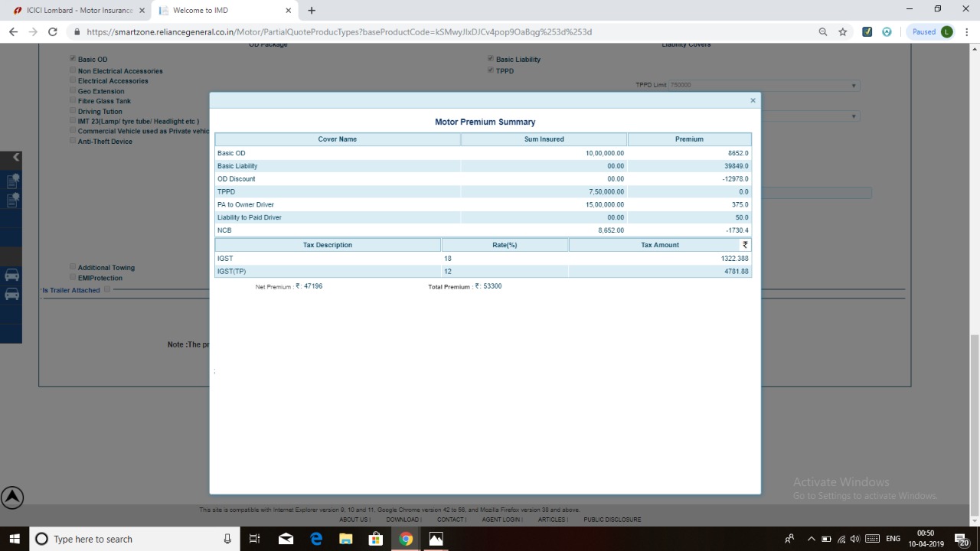Open the second document icon in left sidebar

12,201
